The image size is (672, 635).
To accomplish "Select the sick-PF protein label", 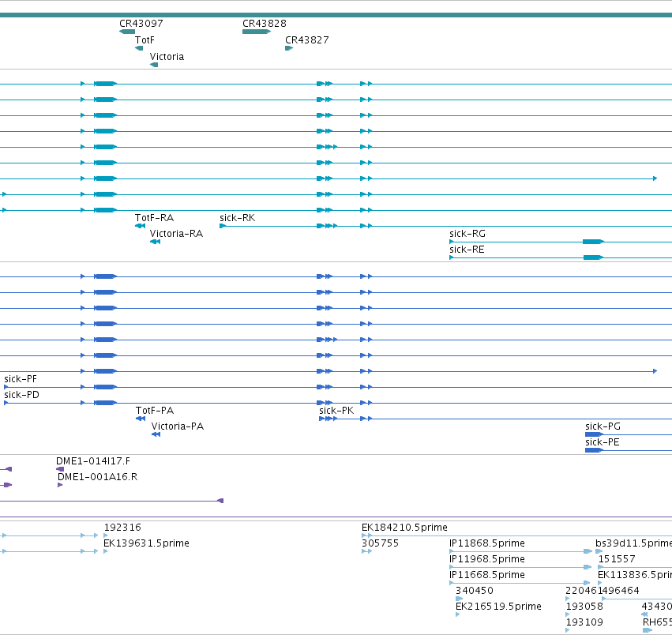I will point(21,379).
